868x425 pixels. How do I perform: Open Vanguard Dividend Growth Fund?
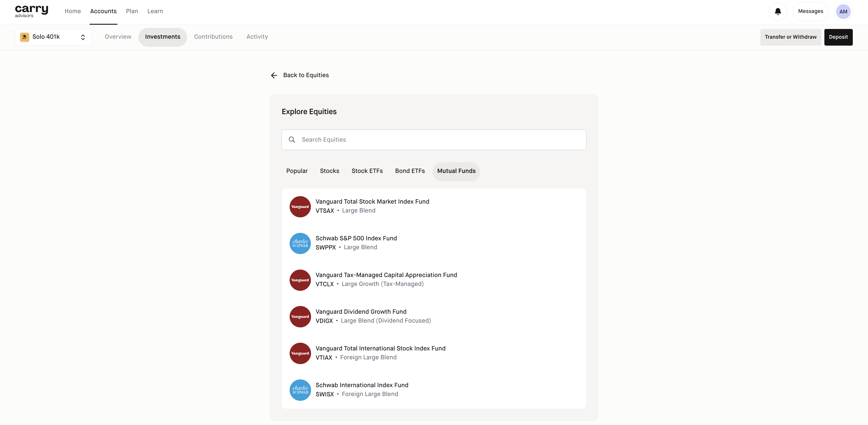[x=434, y=317]
